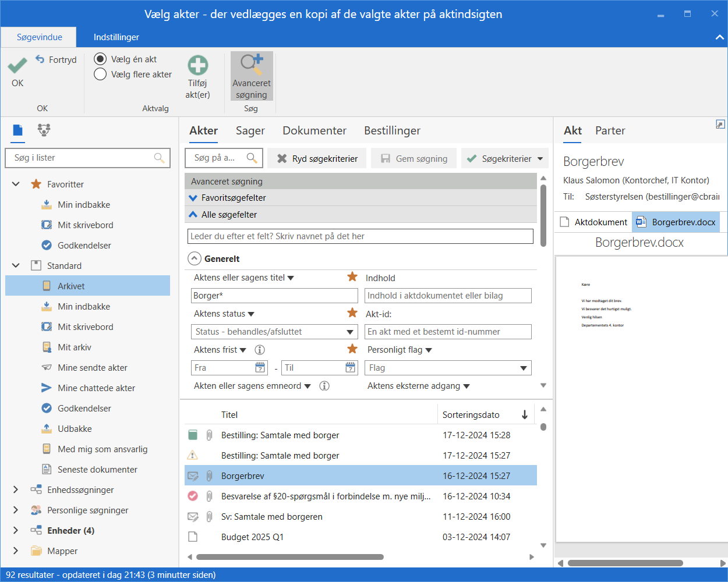Screen dimensions: 728x582
Task: Click the Akt-id number input field
Action: pos(448,332)
